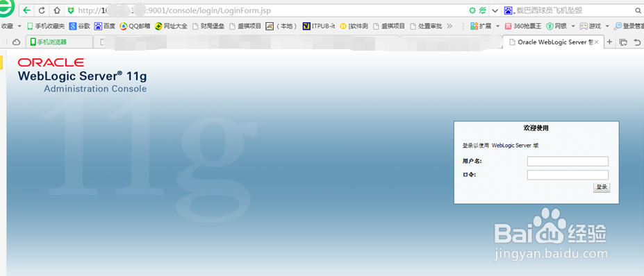644x276 pixels.
Task: Click the WebLogic Server 11g title
Action: 82,76
